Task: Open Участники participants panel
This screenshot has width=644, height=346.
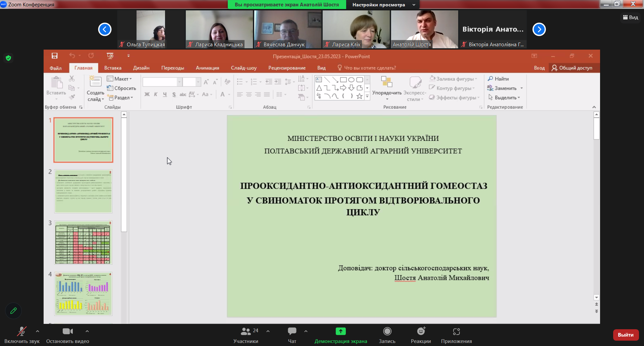Action: coord(246,335)
